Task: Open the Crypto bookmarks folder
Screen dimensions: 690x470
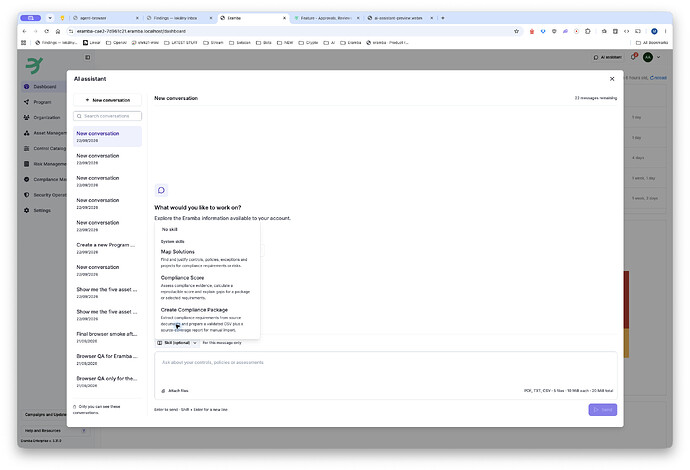Action: point(308,43)
